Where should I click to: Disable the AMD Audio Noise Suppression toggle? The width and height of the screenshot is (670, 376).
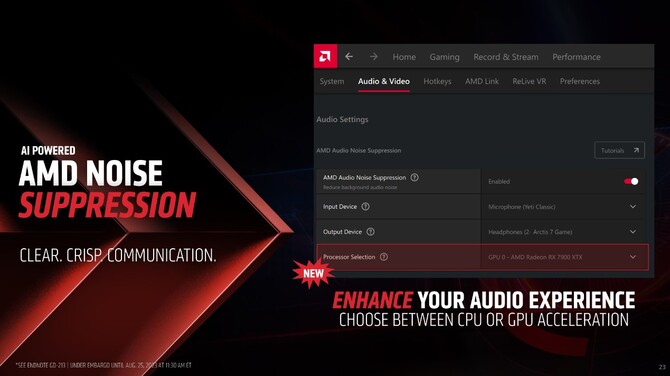tap(631, 181)
